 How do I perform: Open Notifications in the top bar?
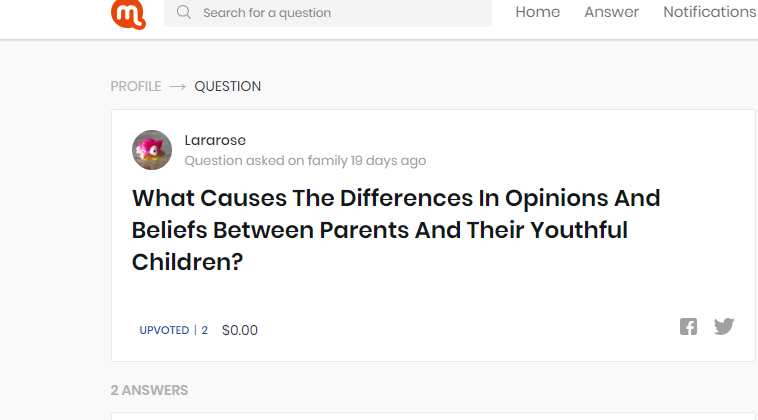(x=709, y=12)
